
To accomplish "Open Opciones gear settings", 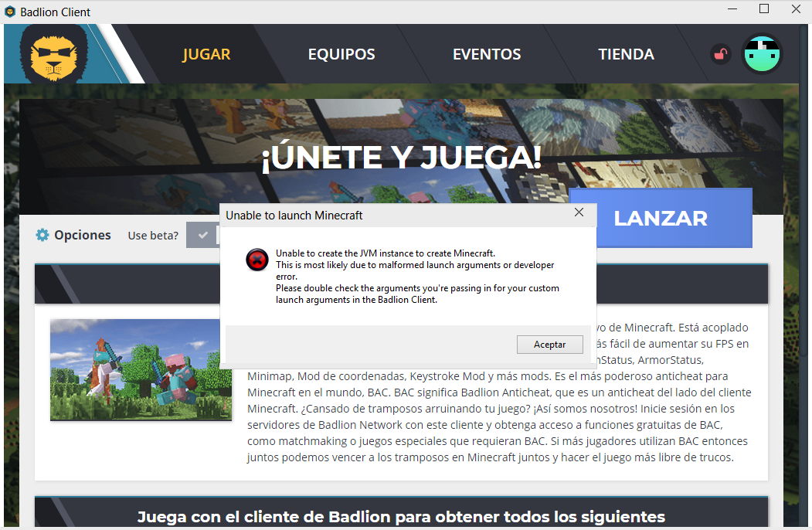I will click(x=42, y=235).
